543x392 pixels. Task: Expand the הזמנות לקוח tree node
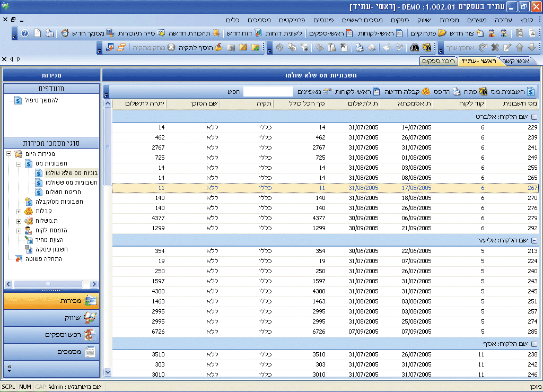19,230
